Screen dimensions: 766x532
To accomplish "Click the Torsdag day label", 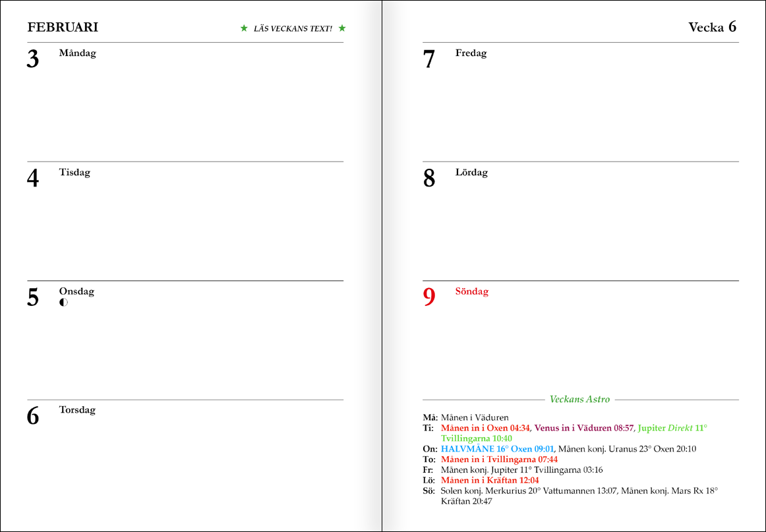I will tap(77, 409).
